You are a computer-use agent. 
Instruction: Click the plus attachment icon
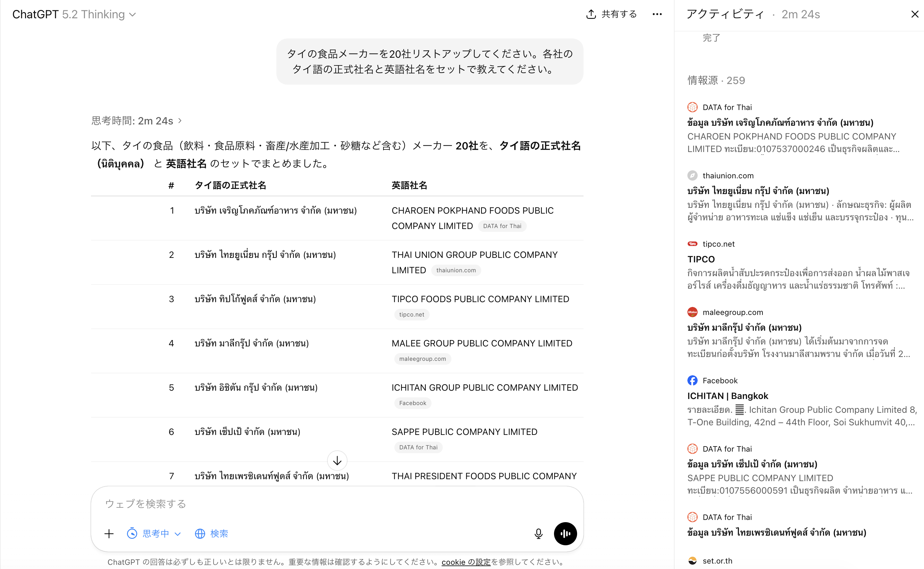coord(109,534)
